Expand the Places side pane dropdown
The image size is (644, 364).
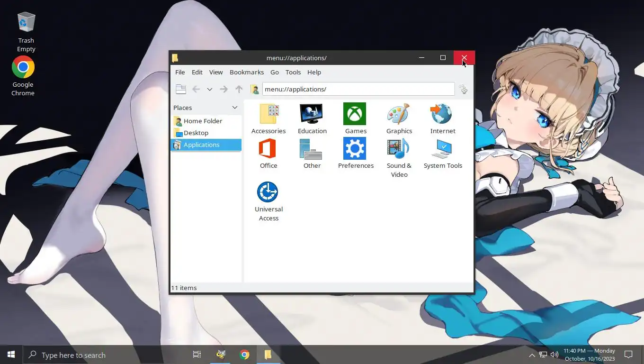point(234,108)
